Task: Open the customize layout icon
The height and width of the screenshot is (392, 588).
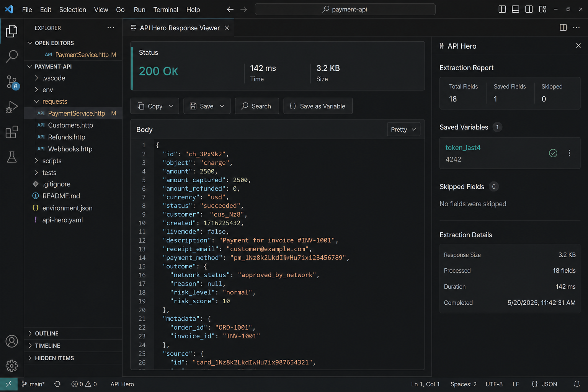Action: (x=542, y=9)
